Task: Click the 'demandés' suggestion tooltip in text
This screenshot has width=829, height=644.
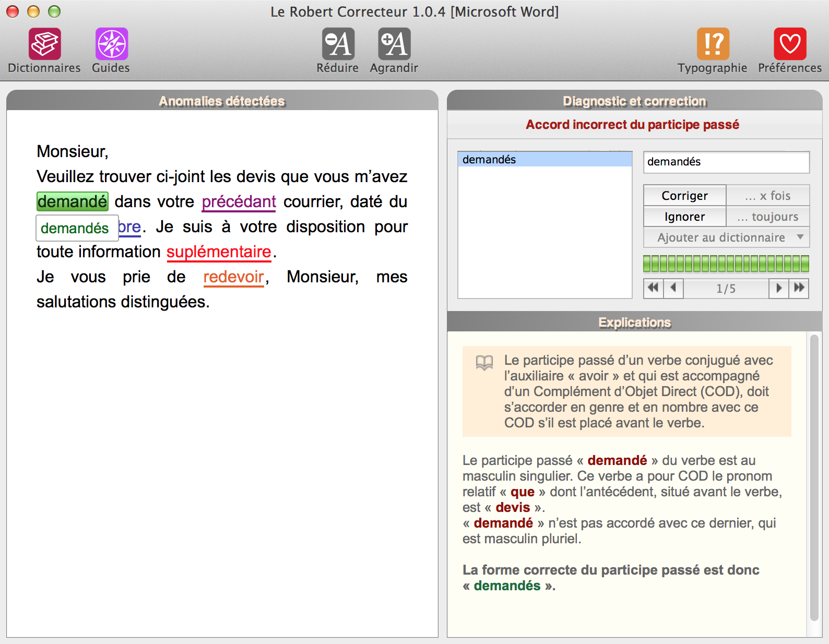Action: 77,228
